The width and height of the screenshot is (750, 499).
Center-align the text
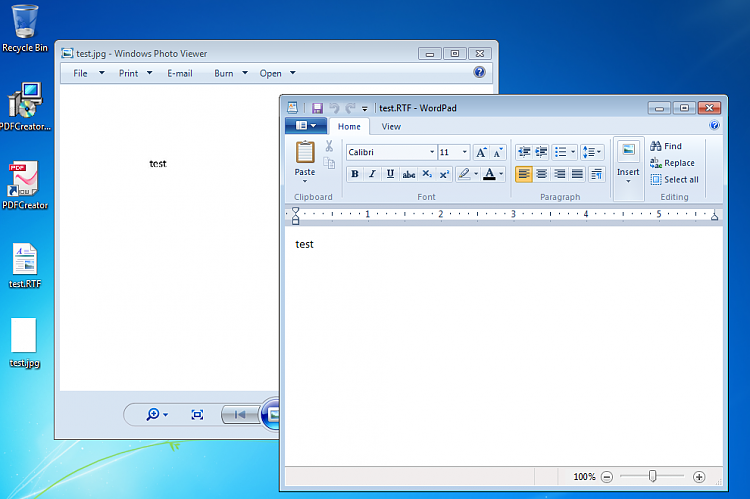coord(541,174)
